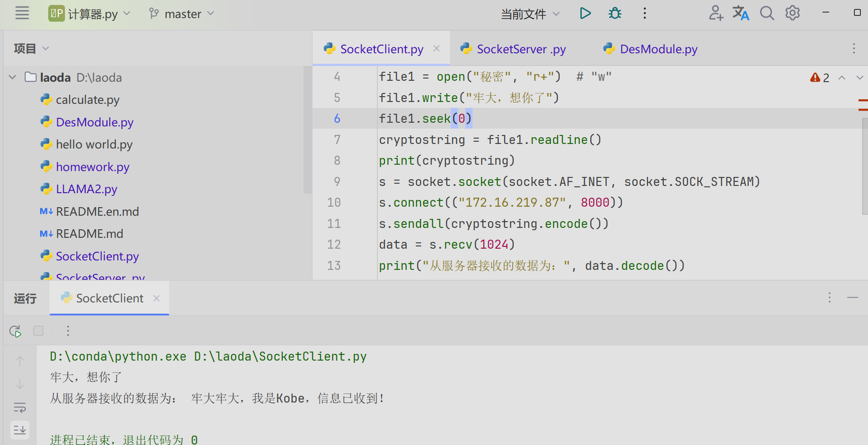Viewport: 868px width, 445px height.
Task: Switch to the DesModule.py editor tab
Action: tap(650, 49)
